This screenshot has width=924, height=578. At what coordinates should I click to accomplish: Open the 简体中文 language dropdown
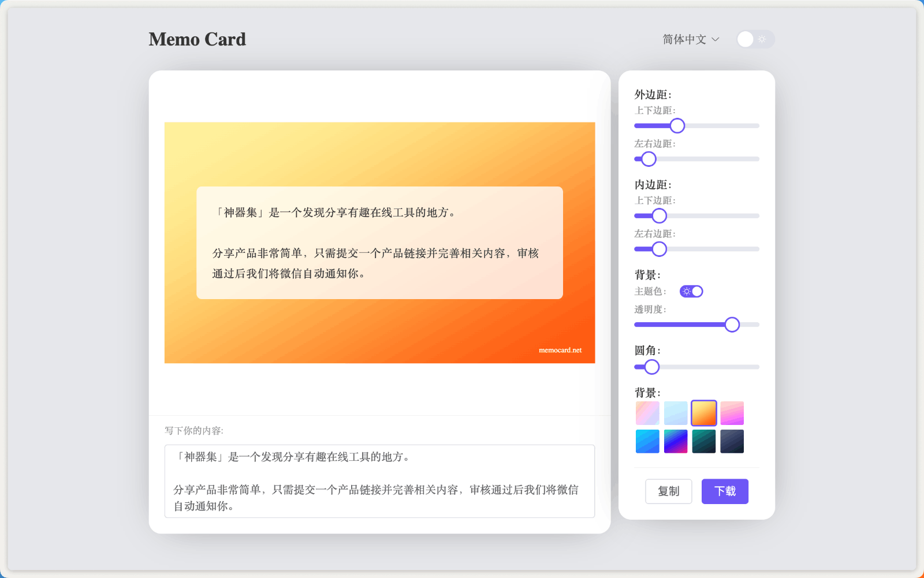690,39
